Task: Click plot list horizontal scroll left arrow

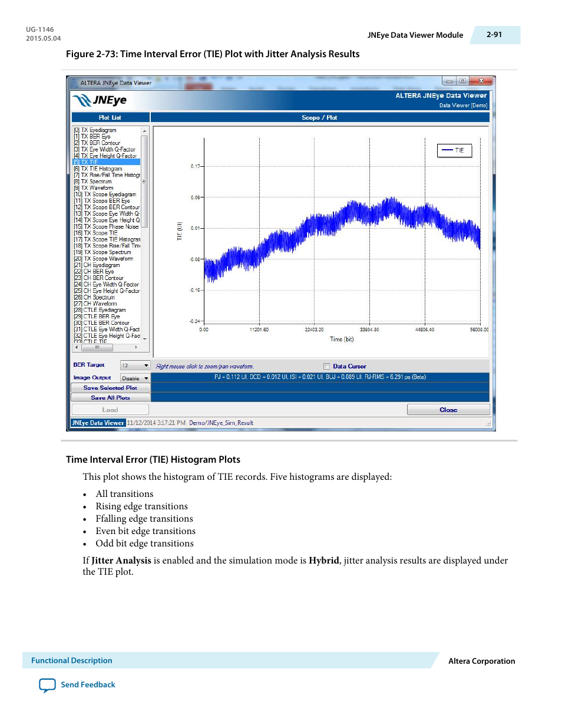Action: tap(77, 347)
